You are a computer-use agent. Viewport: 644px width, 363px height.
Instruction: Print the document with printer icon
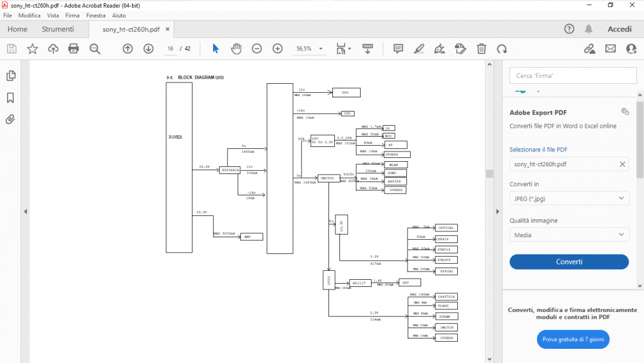73,48
